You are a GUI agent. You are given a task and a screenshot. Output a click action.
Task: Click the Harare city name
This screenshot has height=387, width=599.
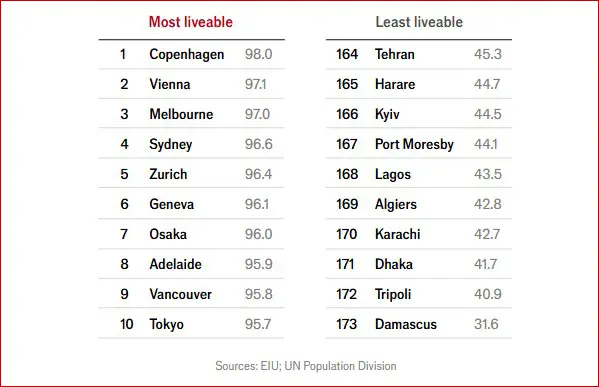click(395, 84)
